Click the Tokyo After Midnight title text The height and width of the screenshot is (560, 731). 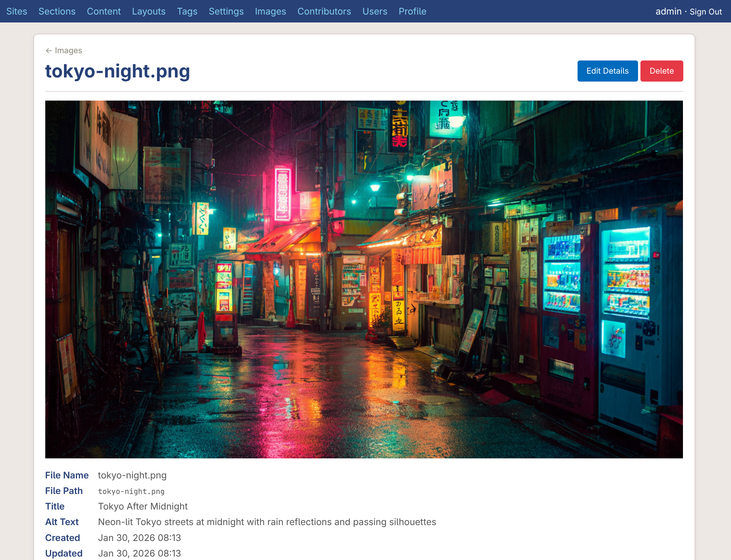(143, 506)
